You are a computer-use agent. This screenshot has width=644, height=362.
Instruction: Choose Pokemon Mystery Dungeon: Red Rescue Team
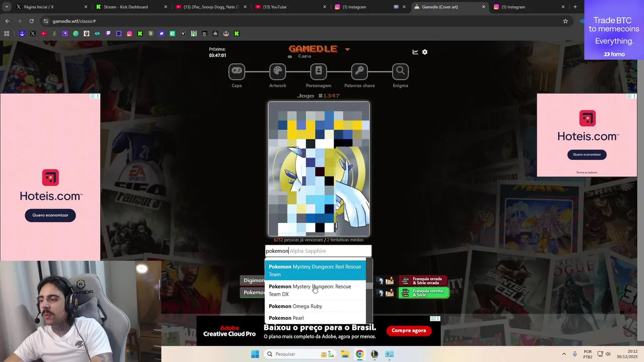click(x=315, y=270)
